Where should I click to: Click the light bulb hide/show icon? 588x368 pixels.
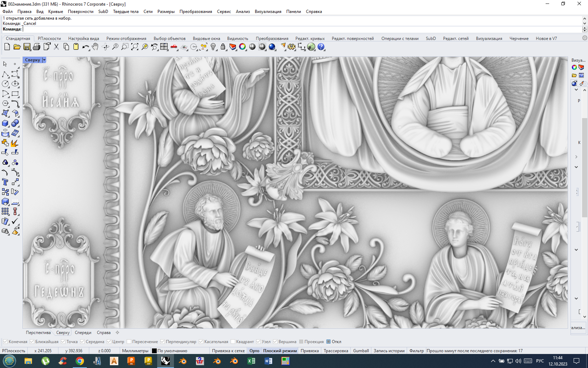(x=213, y=47)
